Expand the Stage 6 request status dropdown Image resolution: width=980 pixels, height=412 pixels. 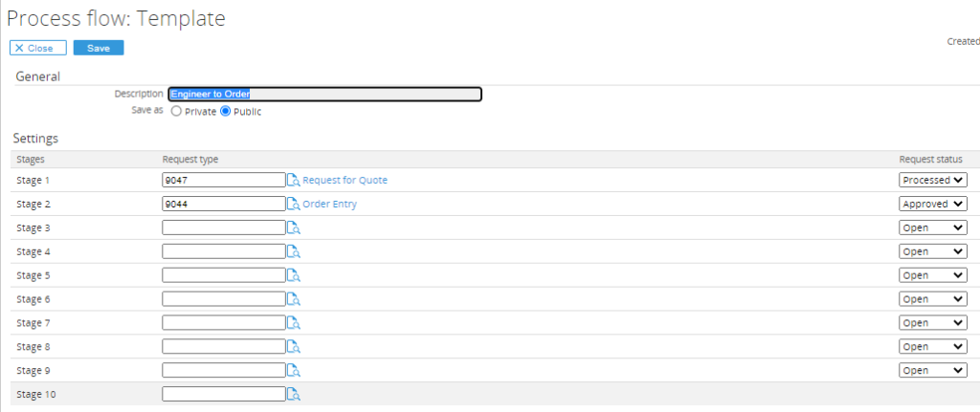[x=933, y=299]
